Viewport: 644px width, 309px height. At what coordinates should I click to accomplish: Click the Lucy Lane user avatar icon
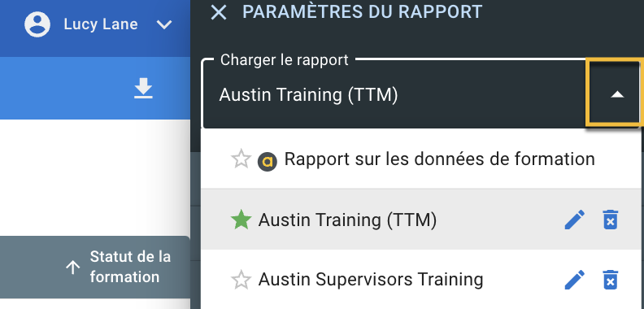point(37,24)
